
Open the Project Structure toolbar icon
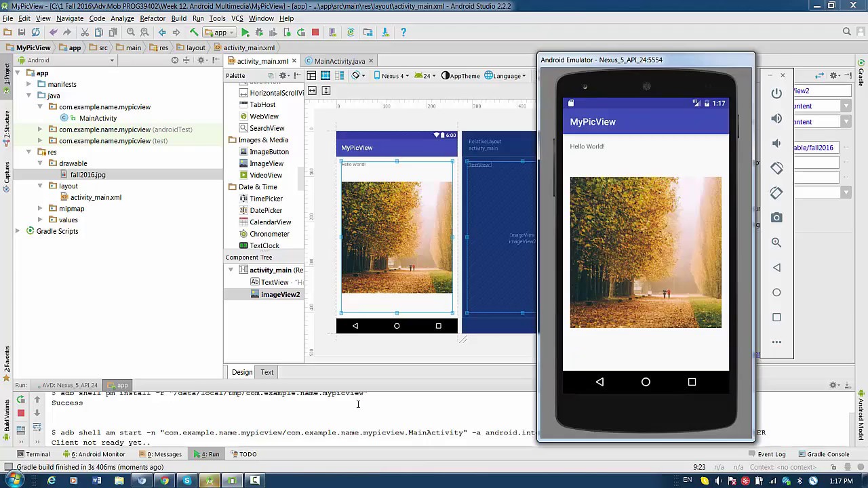[x=368, y=33]
